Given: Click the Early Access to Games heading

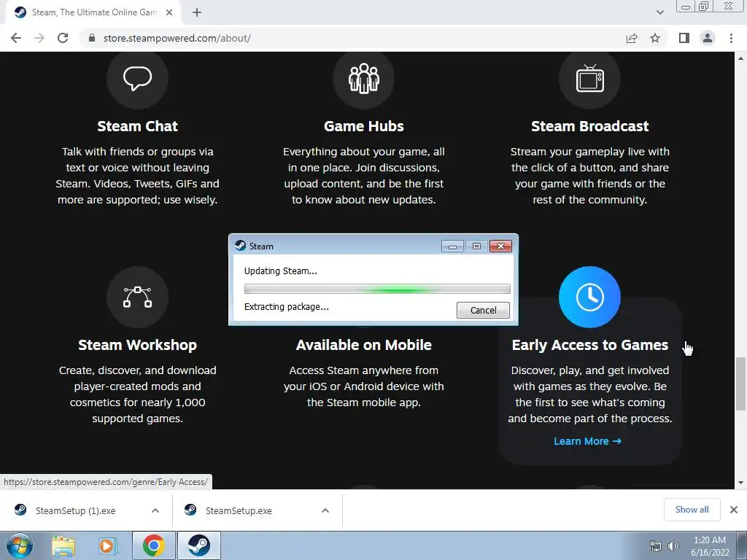Looking at the screenshot, I should tap(589, 345).
